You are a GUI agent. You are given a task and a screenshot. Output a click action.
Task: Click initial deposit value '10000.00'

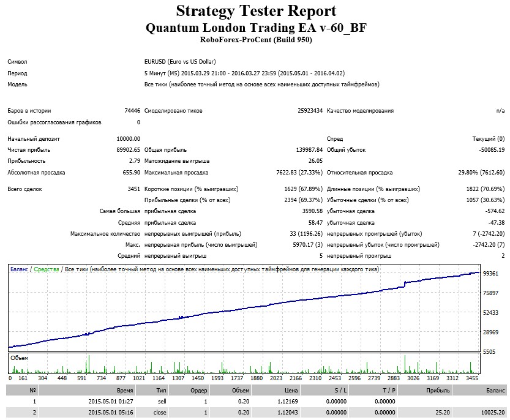128,139
